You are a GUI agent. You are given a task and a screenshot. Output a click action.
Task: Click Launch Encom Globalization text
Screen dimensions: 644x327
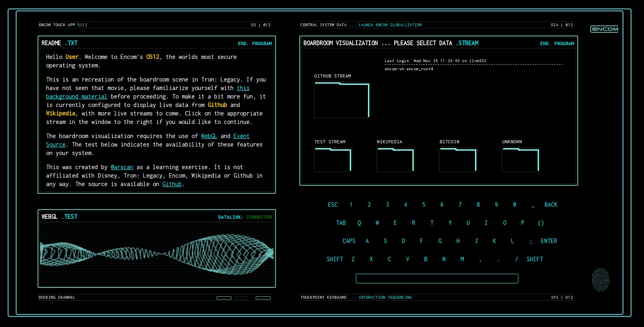click(x=390, y=25)
